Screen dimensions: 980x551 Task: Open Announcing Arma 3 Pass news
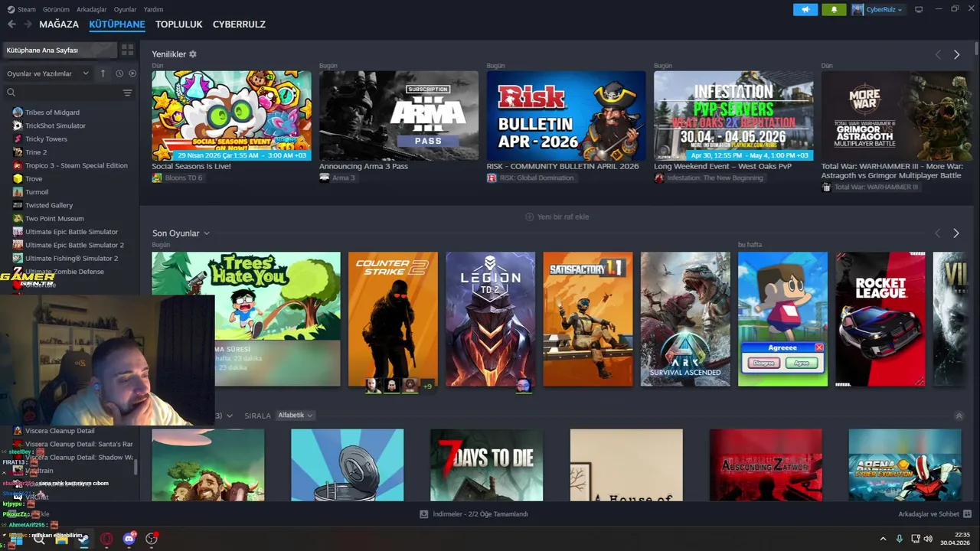(364, 166)
